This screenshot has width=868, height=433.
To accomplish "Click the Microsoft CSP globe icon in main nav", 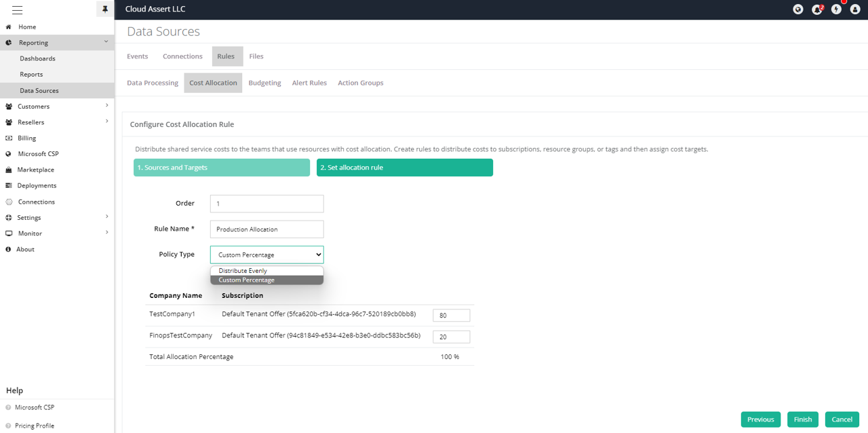I will coord(9,154).
